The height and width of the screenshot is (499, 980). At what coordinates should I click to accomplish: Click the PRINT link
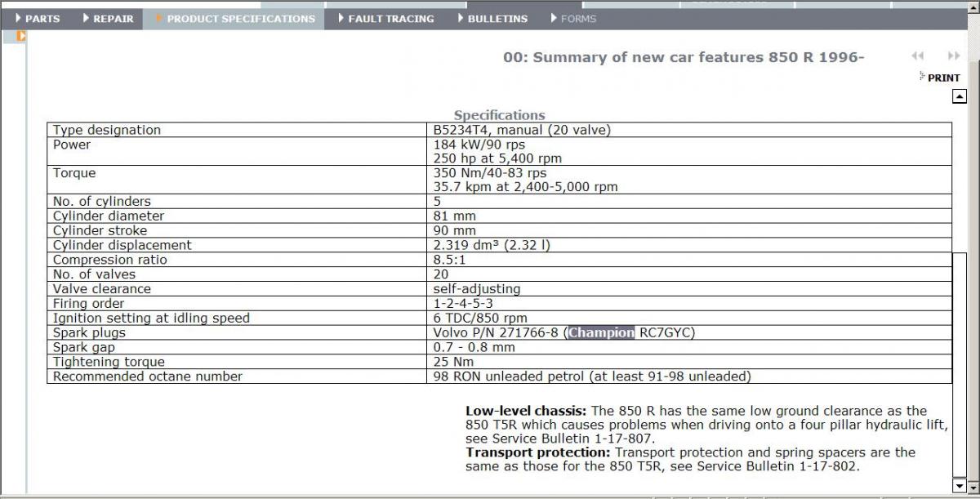click(940, 78)
